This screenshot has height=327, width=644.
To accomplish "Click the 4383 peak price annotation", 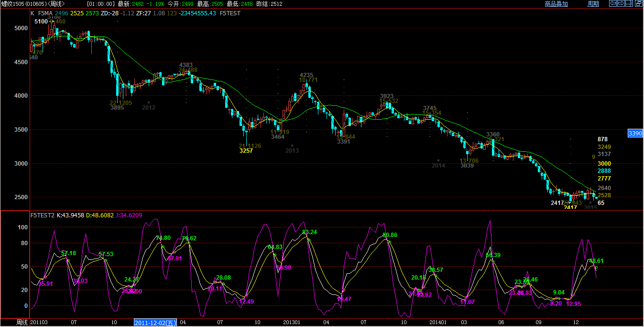I will (x=186, y=65).
